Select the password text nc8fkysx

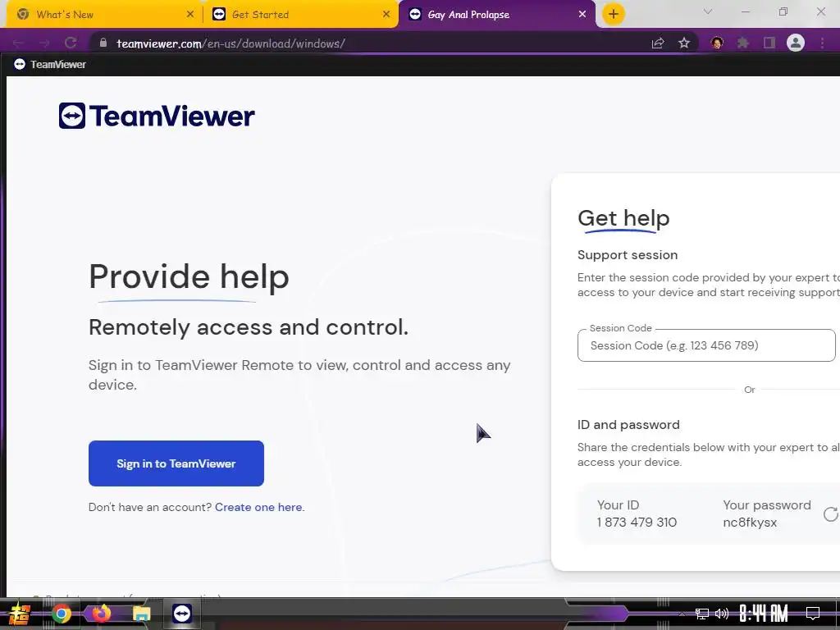(750, 523)
